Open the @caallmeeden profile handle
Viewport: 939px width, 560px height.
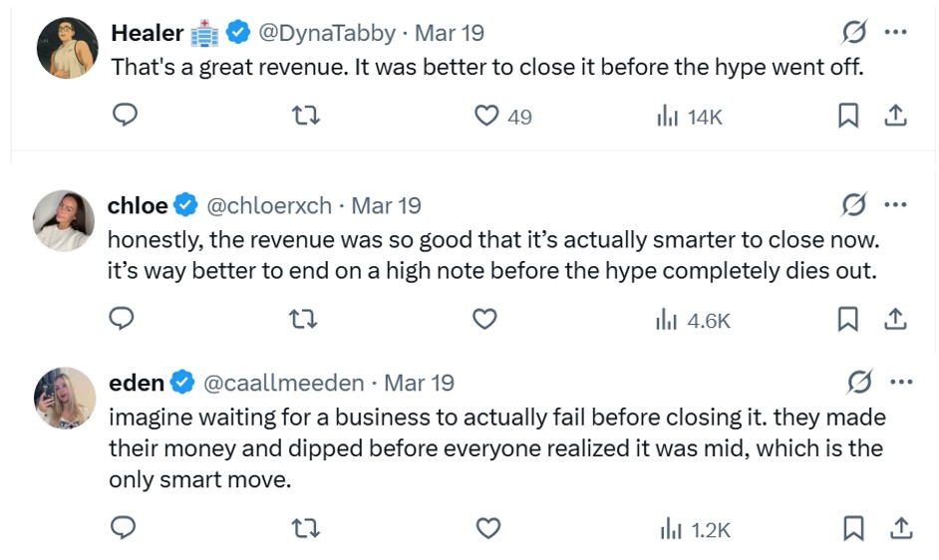click(283, 382)
